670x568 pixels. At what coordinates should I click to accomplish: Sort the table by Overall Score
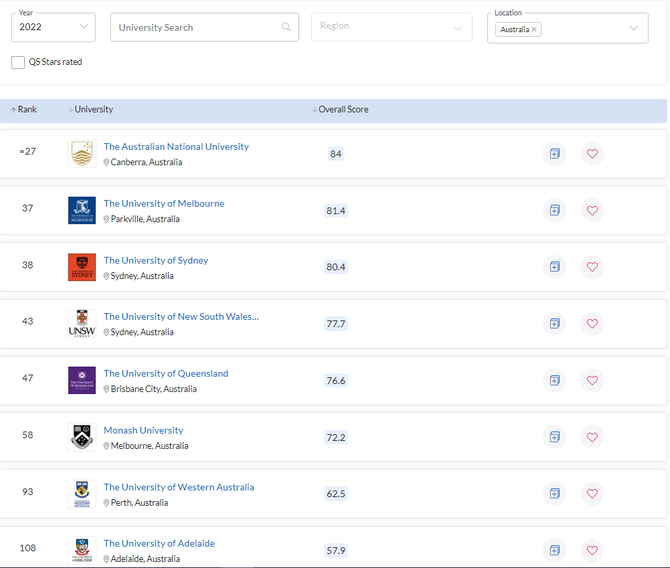click(x=340, y=109)
